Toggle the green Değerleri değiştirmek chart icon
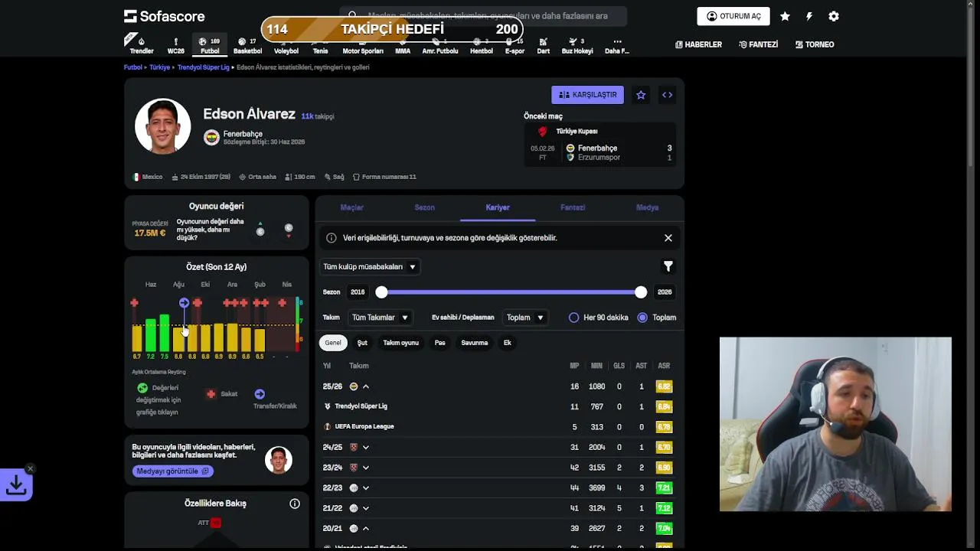This screenshot has height=551, width=980. (x=142, y=388)
